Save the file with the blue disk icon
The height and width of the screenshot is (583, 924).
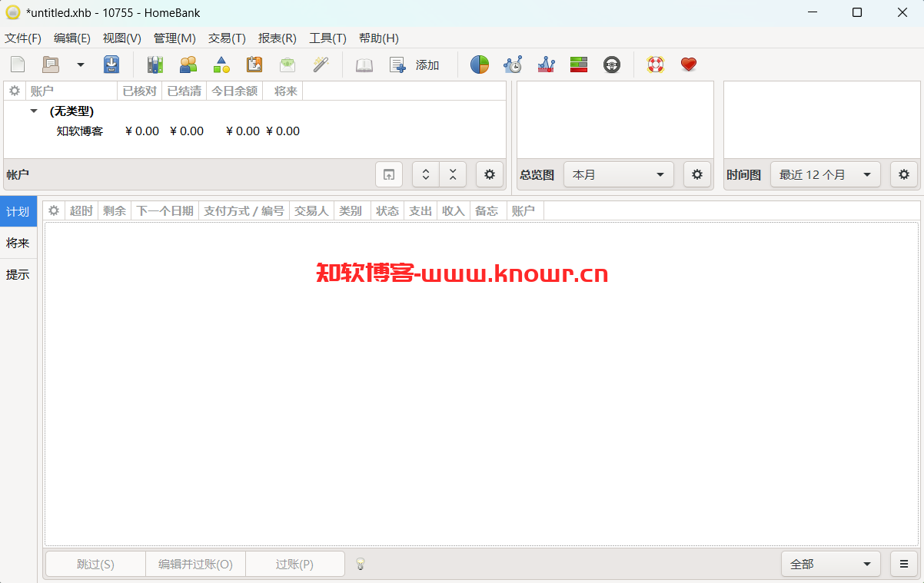pyautogui.click(x=111, y=65)
